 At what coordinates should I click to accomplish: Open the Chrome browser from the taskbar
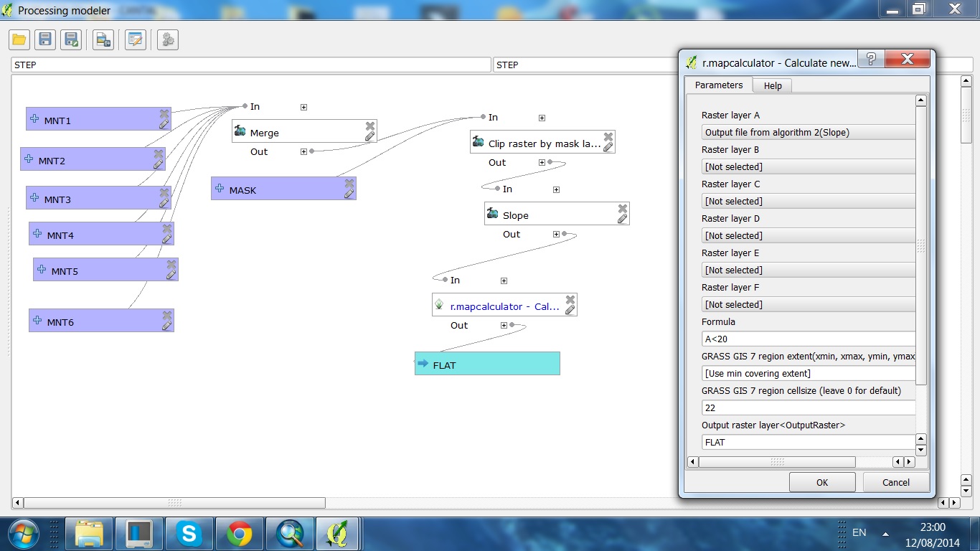(x=240, y=533)
